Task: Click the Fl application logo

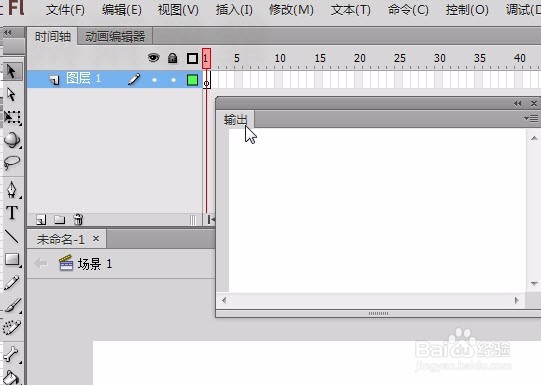Action: (x=16, y=8)
